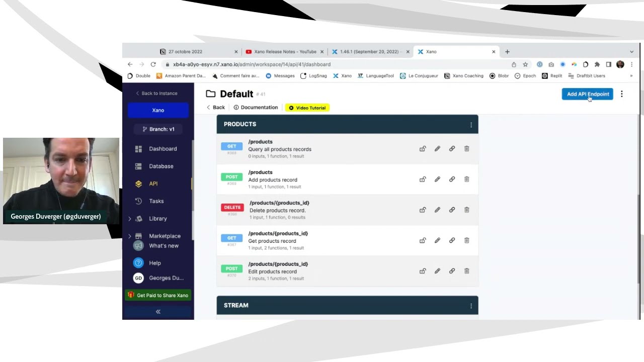Click the Xano workspace button
644x362 pixels.
coord(158,110)
